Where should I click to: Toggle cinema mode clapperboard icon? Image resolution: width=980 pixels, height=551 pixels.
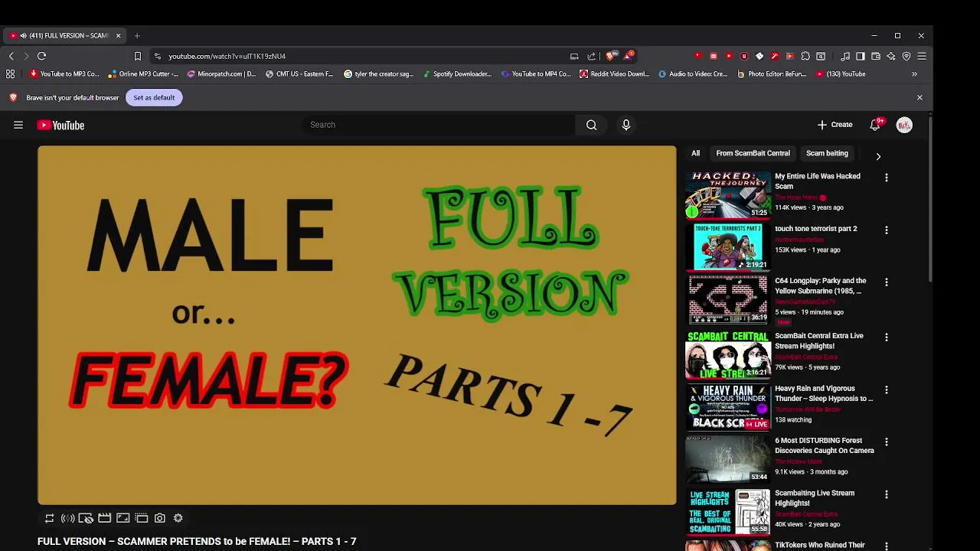click(x=104, y=518)
